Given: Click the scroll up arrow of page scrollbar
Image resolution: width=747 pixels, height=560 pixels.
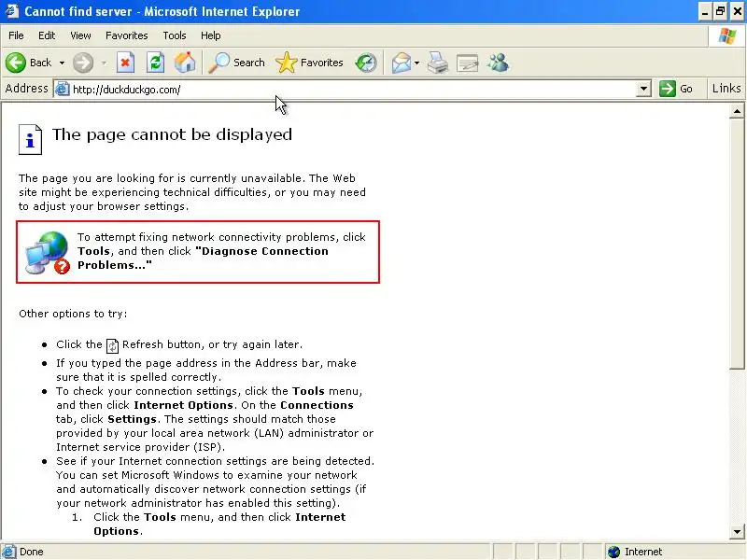Looking at the screenshot, I should pyautogui.click(x=737, y=112).
